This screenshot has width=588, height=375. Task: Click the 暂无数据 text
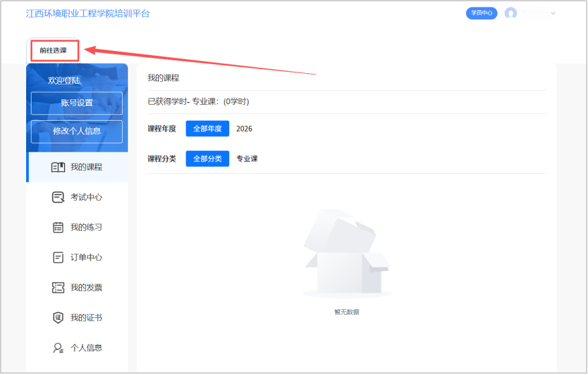coord(347,312)
